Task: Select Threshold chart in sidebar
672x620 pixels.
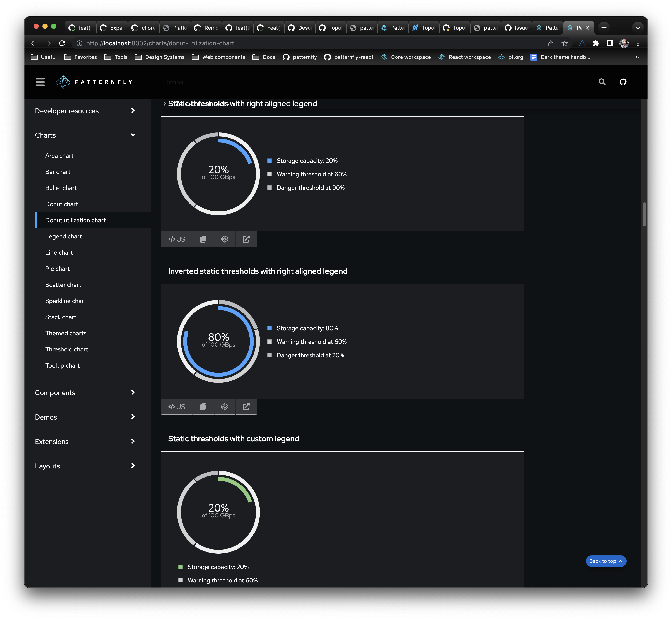Action: tap(67, 349)
